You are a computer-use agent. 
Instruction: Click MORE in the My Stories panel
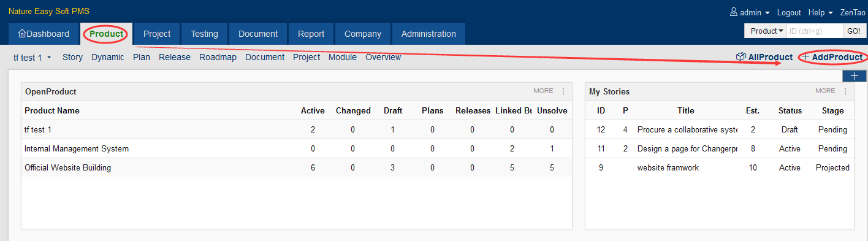coord(825,91)
